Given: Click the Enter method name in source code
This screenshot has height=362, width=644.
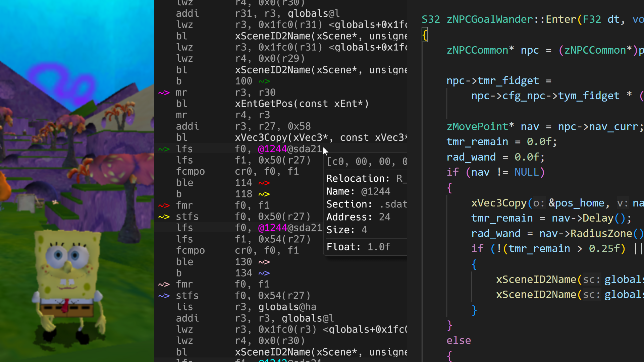Looking at the screenshot, I should [561, 19].
